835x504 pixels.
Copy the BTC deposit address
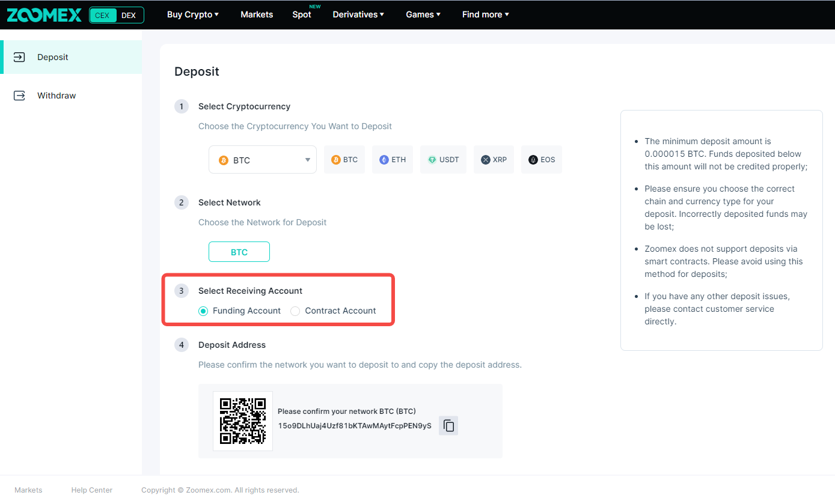(448, 426)
